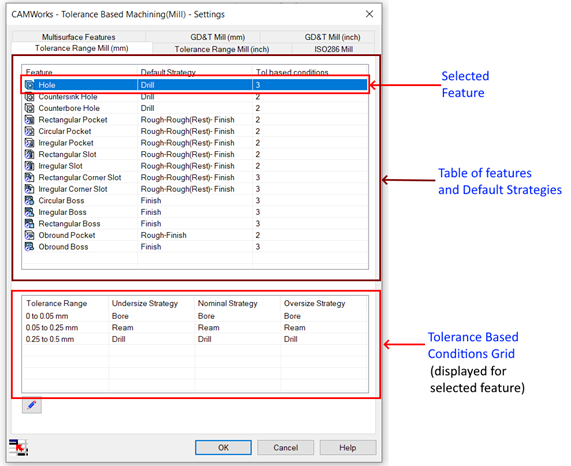
Task: Select the Rectangular Slot row name
Action: pos(67,154)
